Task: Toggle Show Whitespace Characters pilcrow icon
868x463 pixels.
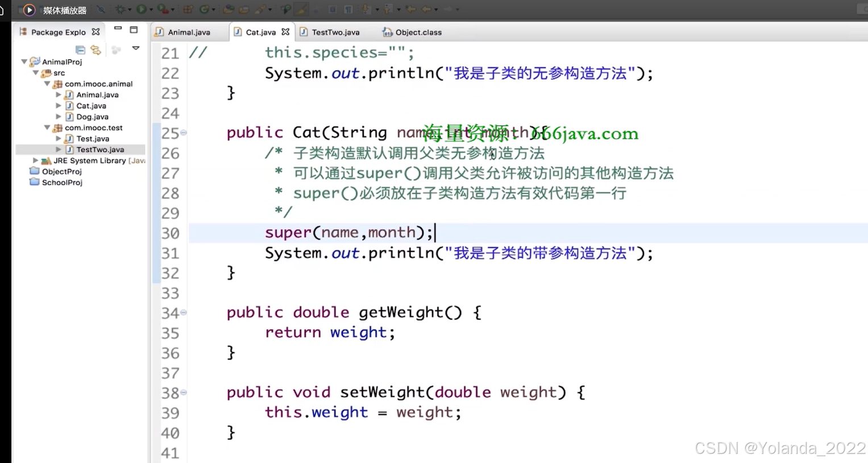Action: coord(348,10)
